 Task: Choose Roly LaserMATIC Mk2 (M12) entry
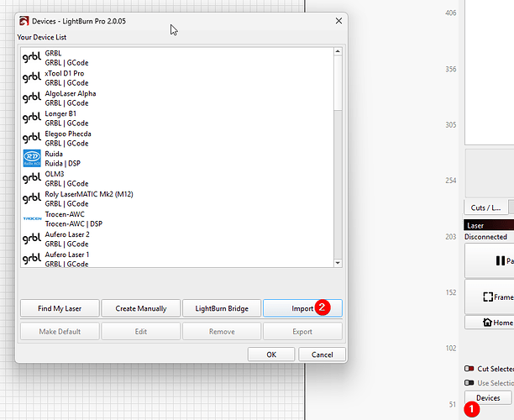88,194
